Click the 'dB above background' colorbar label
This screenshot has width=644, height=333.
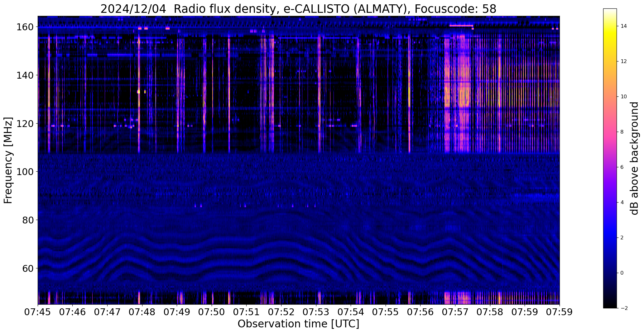tap(634, 158)
